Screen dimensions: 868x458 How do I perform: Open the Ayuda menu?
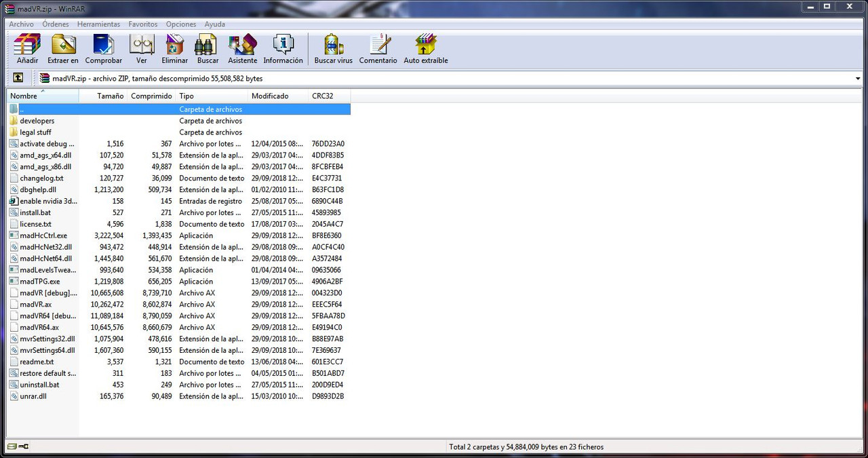click(x=215, y=24)
